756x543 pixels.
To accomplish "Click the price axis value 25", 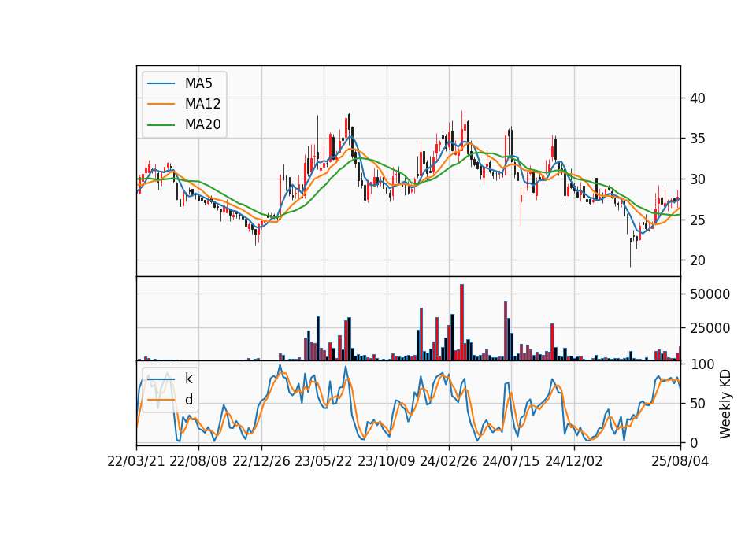I will pyautogui.click(x=697, y=220).
